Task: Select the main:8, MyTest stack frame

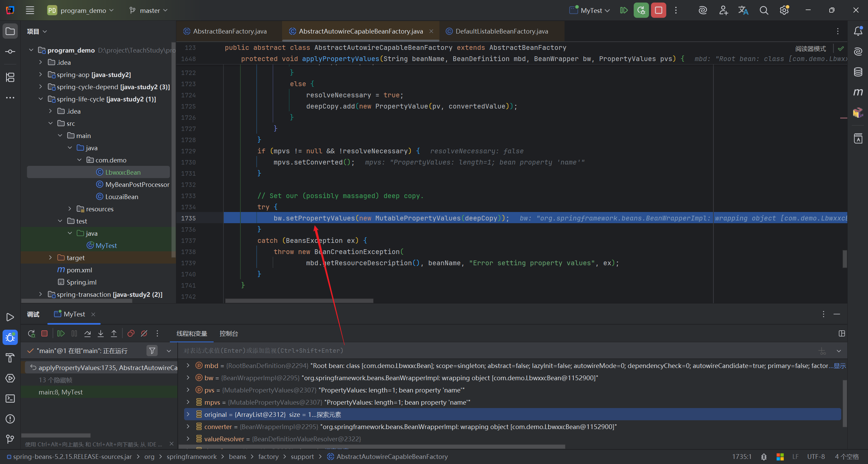Action: coord(61,392)
